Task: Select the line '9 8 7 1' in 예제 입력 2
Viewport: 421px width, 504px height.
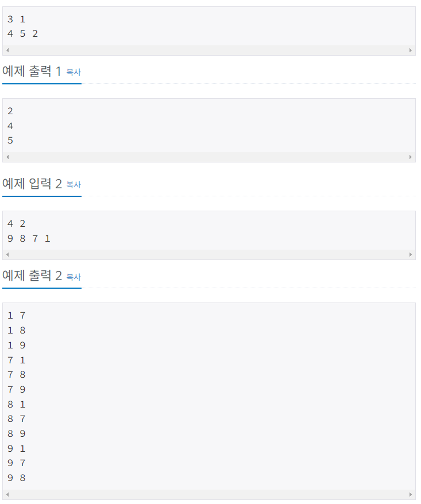Action: pyautogui.click(x=29, y=238)
